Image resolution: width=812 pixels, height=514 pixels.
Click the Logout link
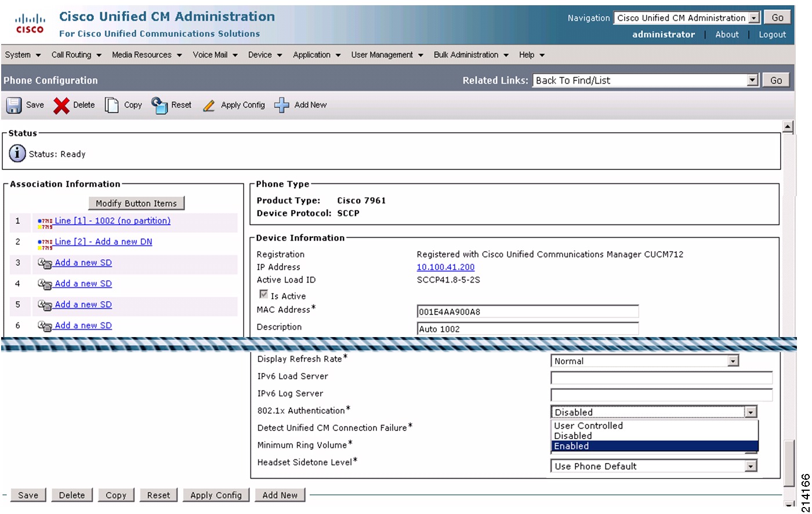pyautogui.click(x=772, y=34)
